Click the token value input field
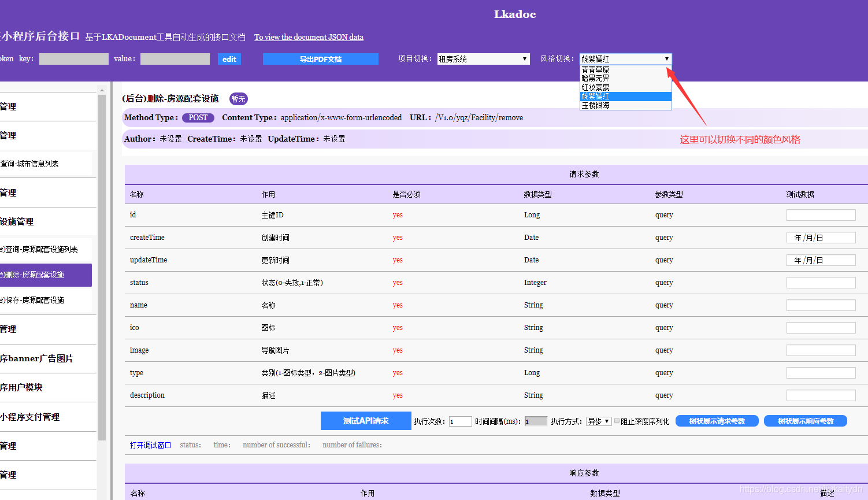The height and width of the screenshot is (500, 868). (x=175, y=59)
